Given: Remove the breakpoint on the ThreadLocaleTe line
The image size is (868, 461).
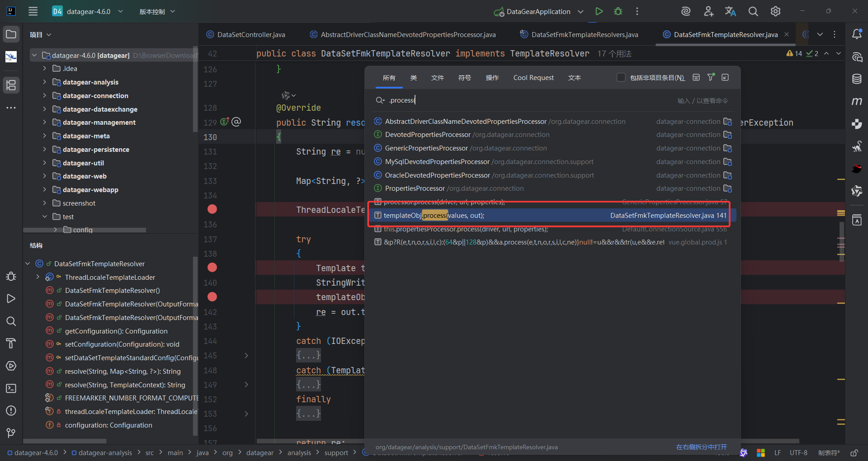Looking at the screenshot, I should point(212,209).
